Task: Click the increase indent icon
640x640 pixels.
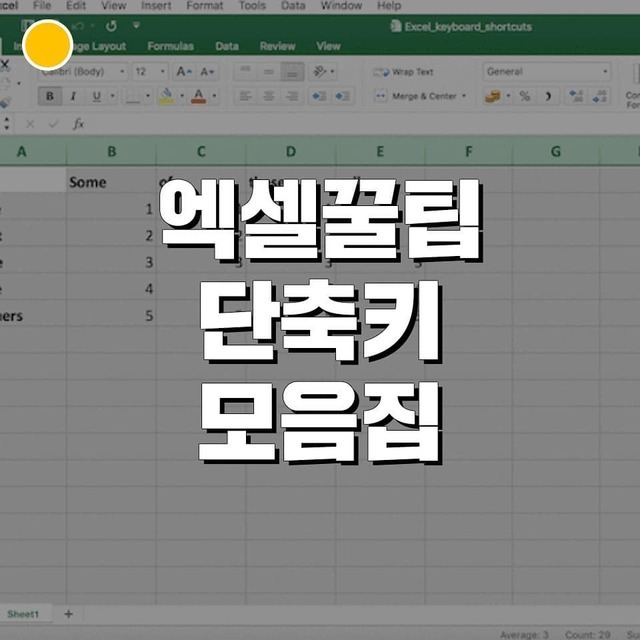Action: tap(344, 97)
